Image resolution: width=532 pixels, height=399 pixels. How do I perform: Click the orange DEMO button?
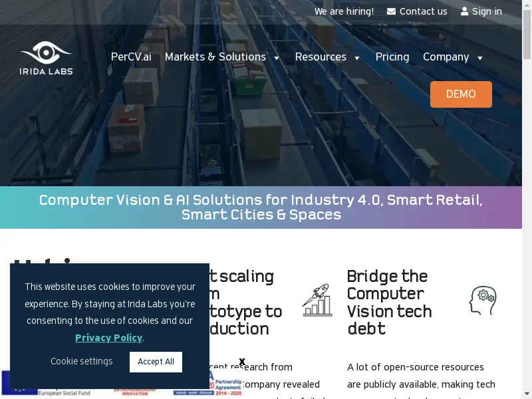[x=461, y=94]
